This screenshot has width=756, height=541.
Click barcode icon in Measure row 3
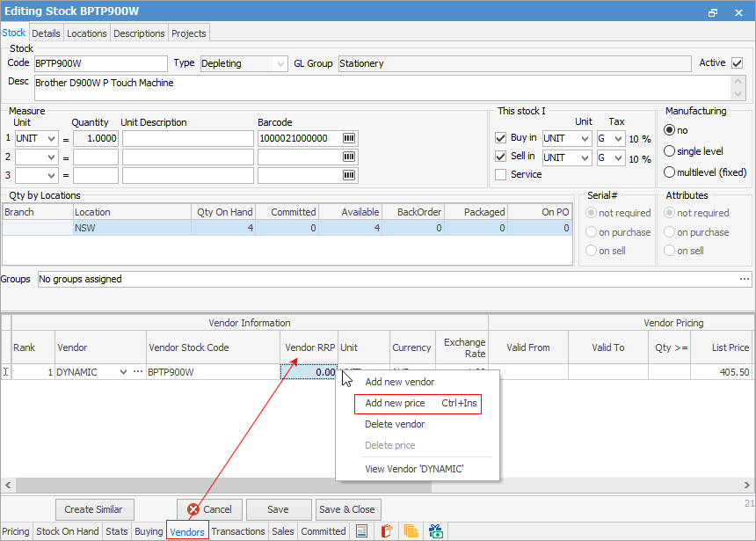[x=349, y=176]
